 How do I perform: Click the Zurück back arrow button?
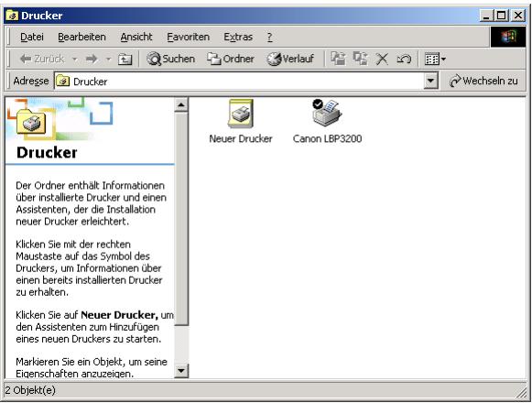42,59
